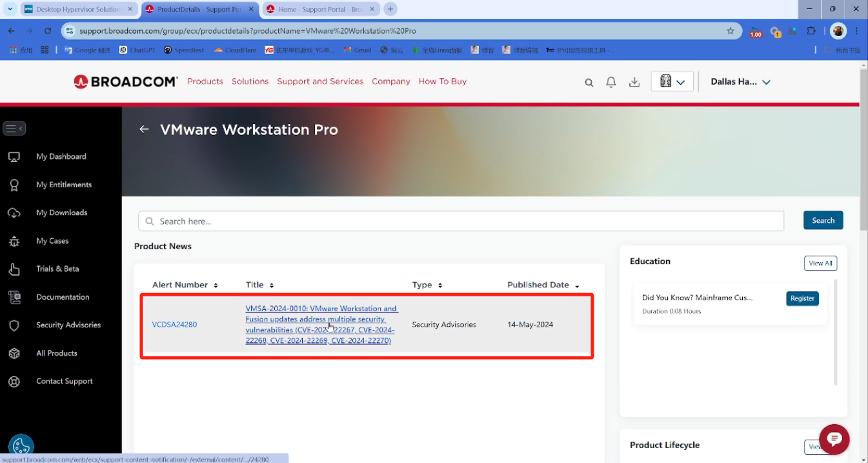Click the My Cases bug icon
The height and width of the screenshot is (463, 868).
(x=14, y=241)
